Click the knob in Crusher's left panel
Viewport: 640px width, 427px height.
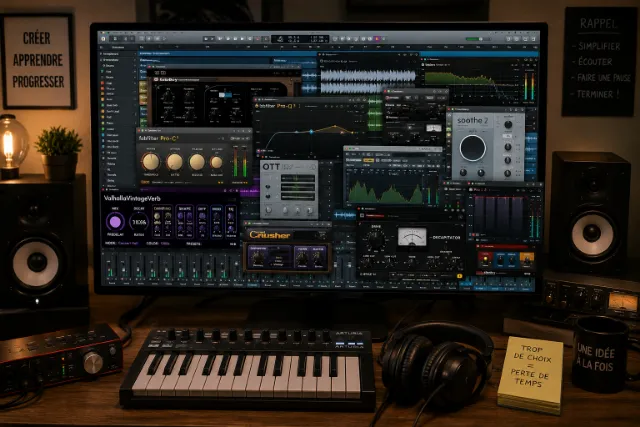(258, 258)
